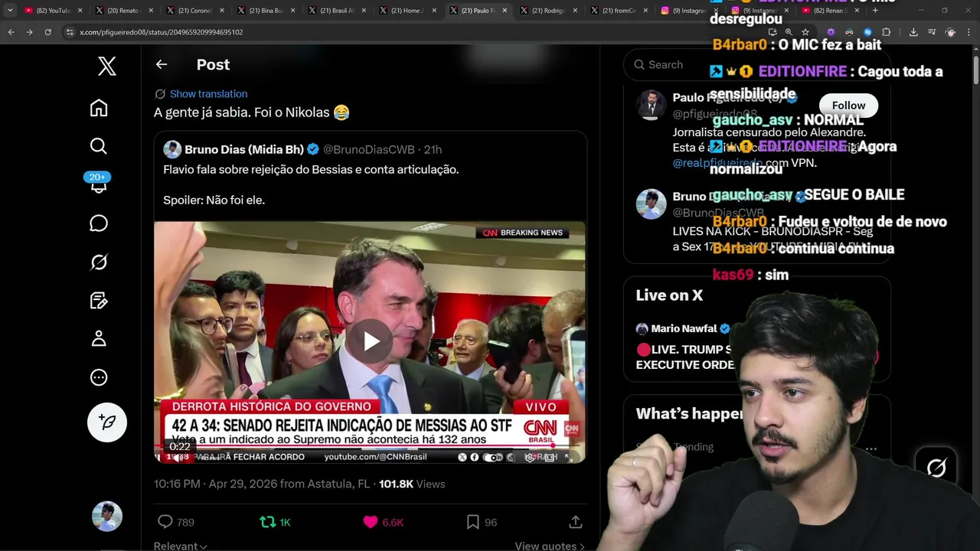The width and height of the screenshot is (980, 551).
Task: Go back using the Post arrow
Action: [162, 64]
